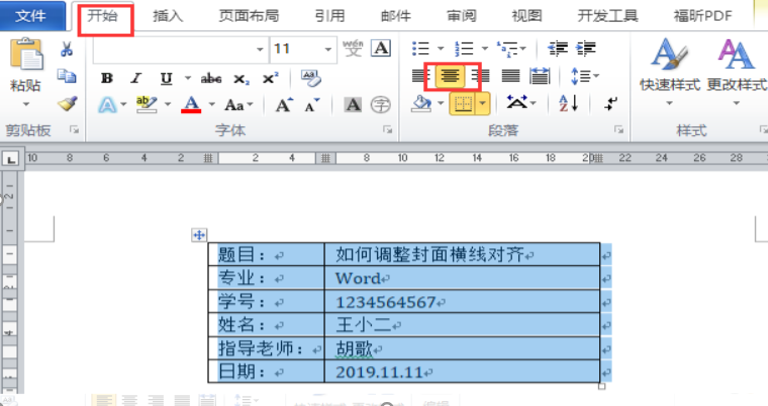Switch to the 邮件 Mailings tab
768x406 pixels.
point(395,16)
